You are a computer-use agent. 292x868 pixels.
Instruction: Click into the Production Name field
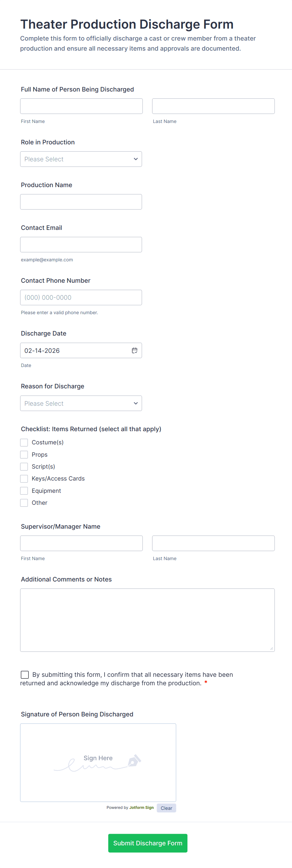point(81,202)
